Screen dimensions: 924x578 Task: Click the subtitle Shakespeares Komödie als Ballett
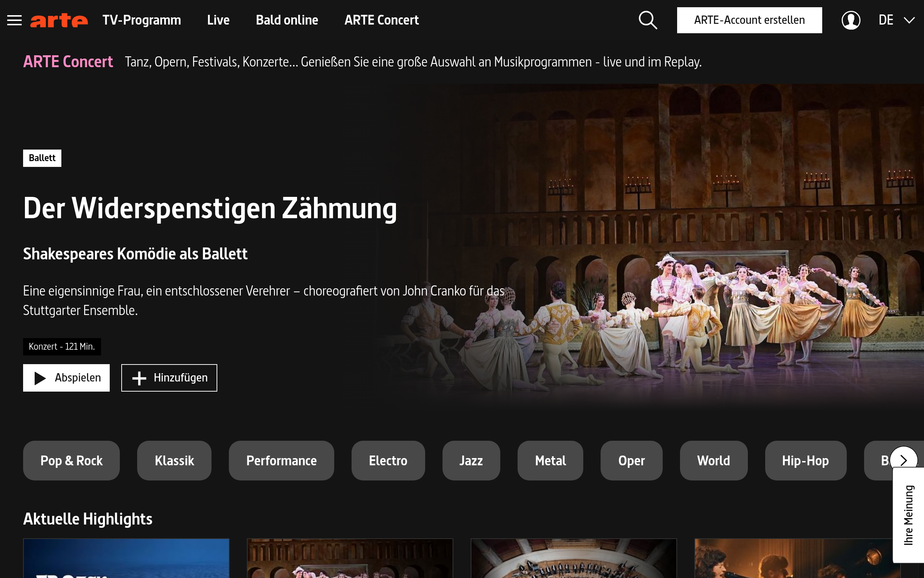click(x=135, y=254)
